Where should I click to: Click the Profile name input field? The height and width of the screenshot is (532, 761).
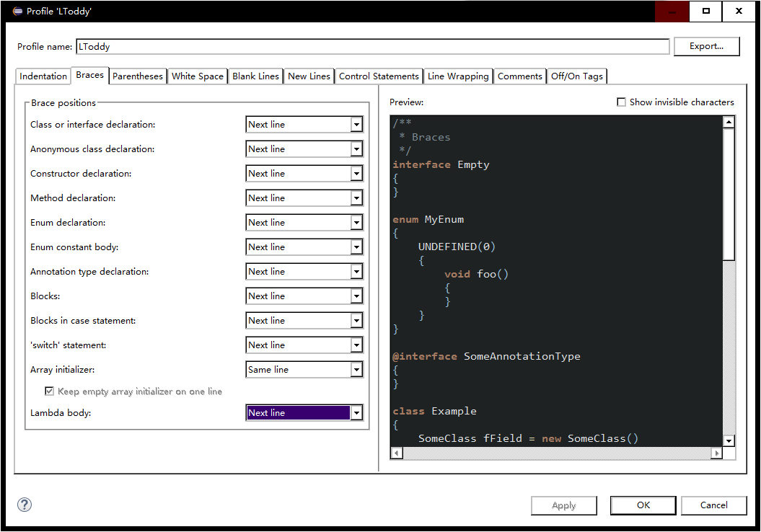click(373, 47)
